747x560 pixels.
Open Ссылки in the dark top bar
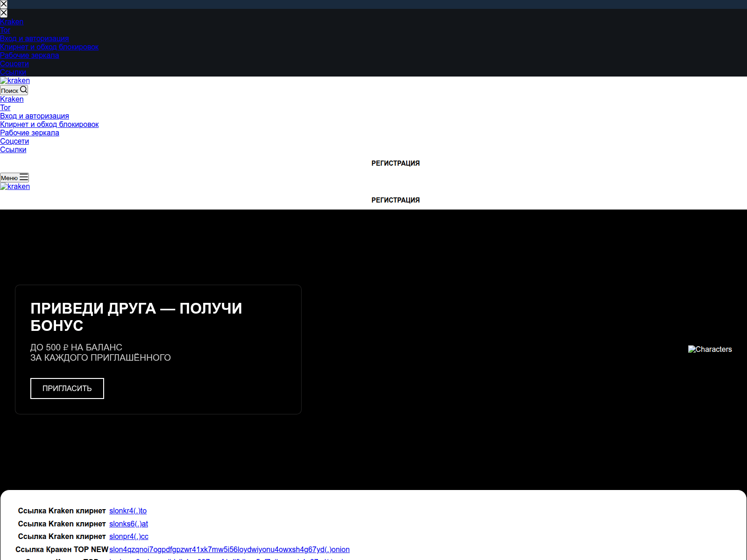click(x=13, y=72)
